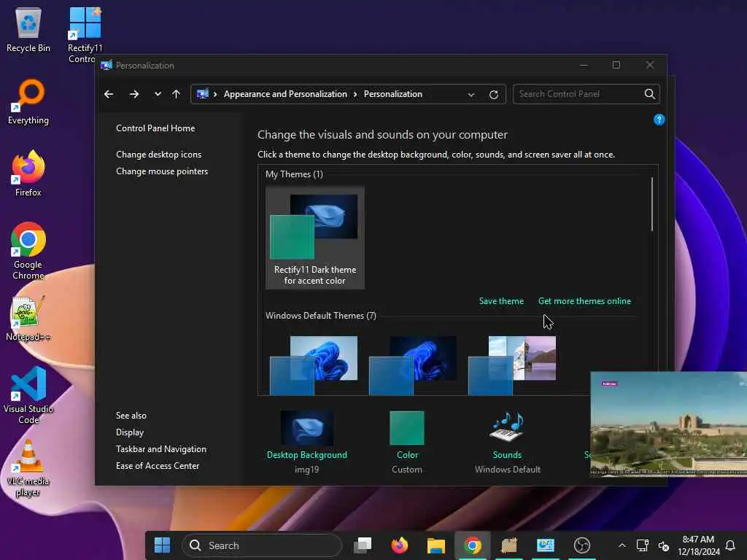Open the recent locations dropdown chevron
Screen dimensions: 747x560
[x=158, y=94]
